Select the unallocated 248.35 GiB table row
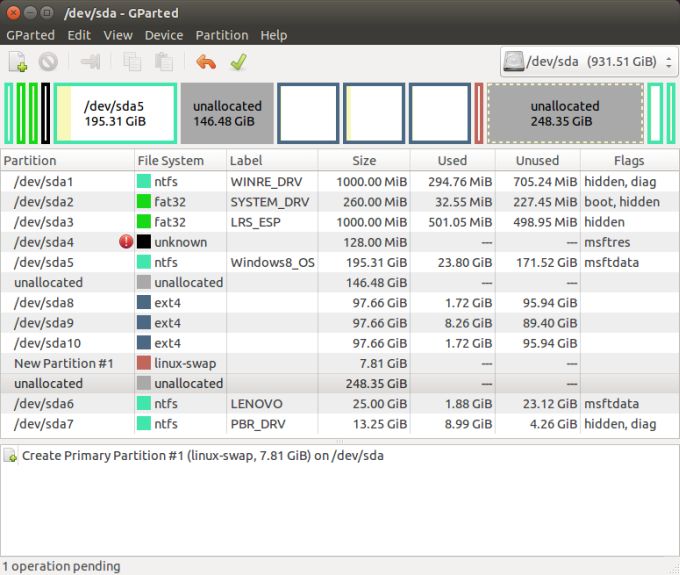 (340, 383)
